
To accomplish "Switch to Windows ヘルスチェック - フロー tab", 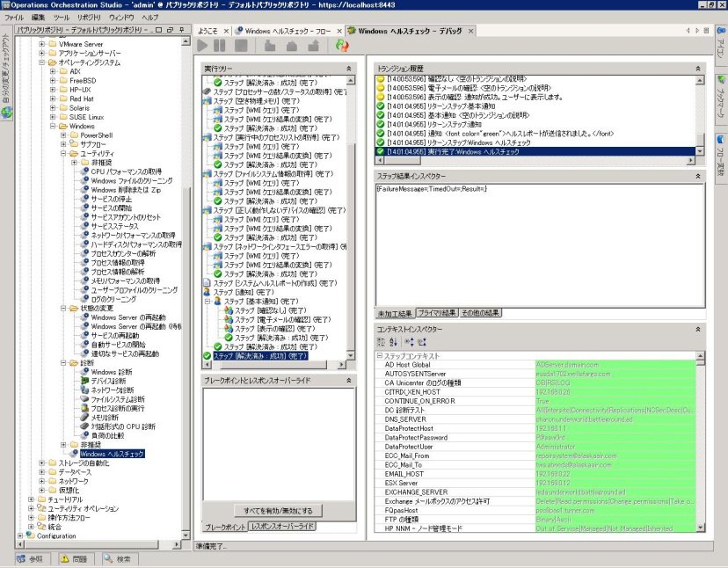I will pos(288,31).
